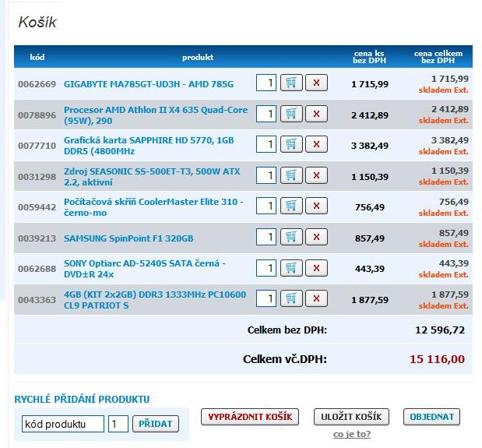Click the OBJEDNAT button

pos(431,417)
